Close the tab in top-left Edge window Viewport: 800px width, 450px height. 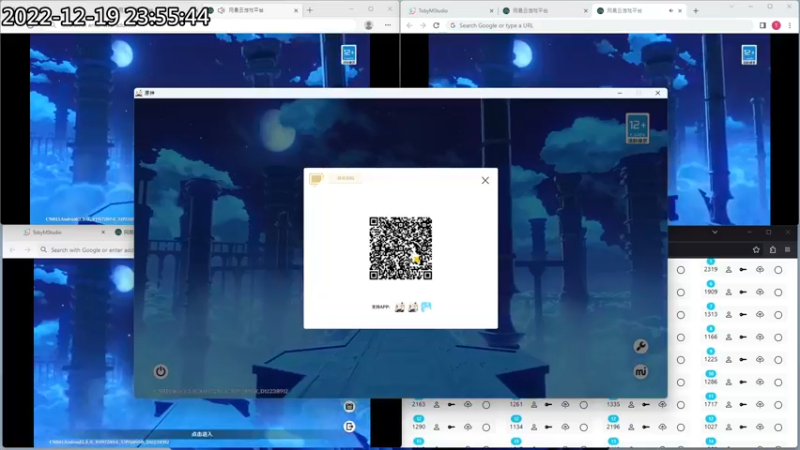(296, 10)
